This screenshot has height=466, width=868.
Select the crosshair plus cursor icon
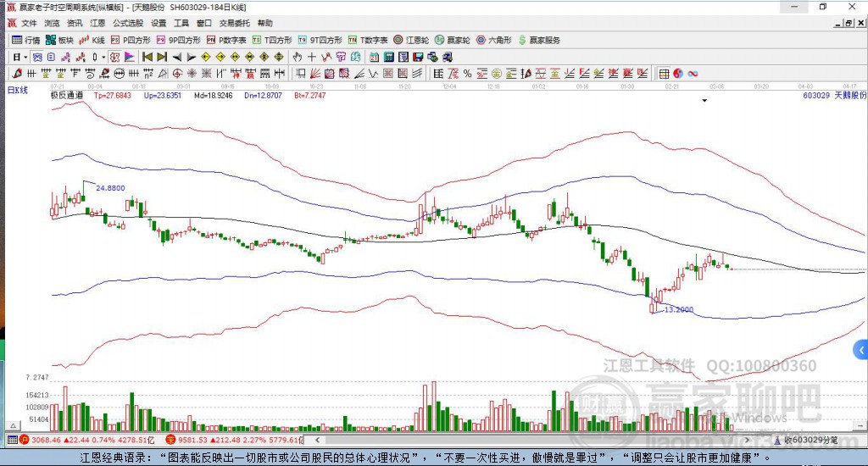tap(312, 57)
